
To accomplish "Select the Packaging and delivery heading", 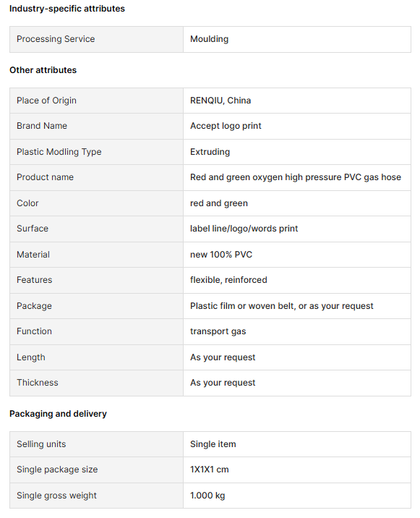I will coord(58,414).
